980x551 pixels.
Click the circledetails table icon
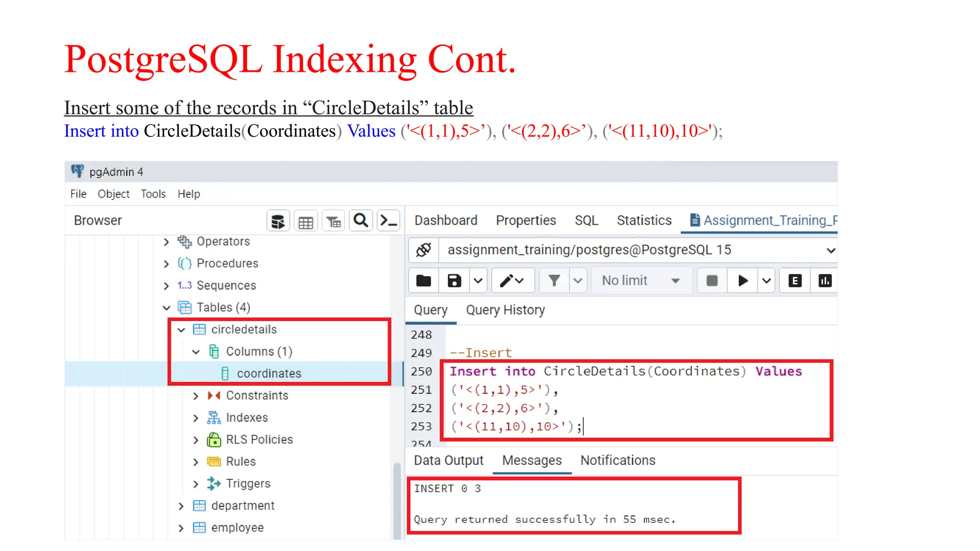(199, 330)
